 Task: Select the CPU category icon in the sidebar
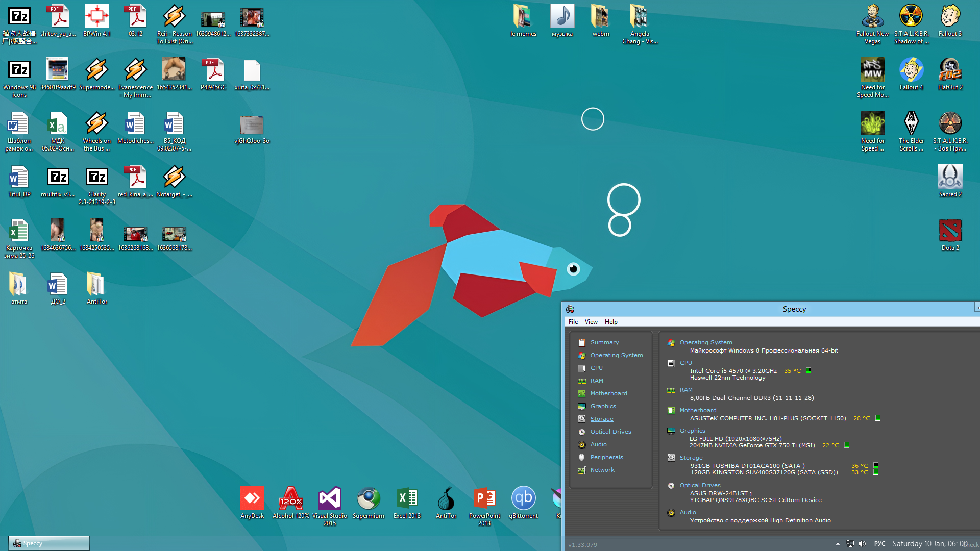coord(581,368)
